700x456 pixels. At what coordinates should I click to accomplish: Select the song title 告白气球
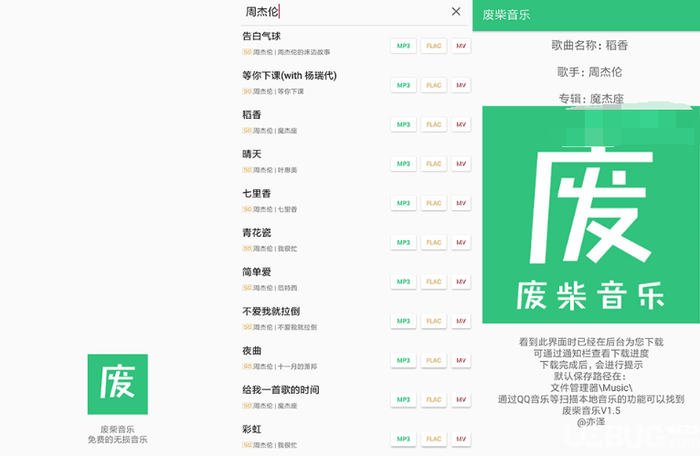tap(261, 36)
